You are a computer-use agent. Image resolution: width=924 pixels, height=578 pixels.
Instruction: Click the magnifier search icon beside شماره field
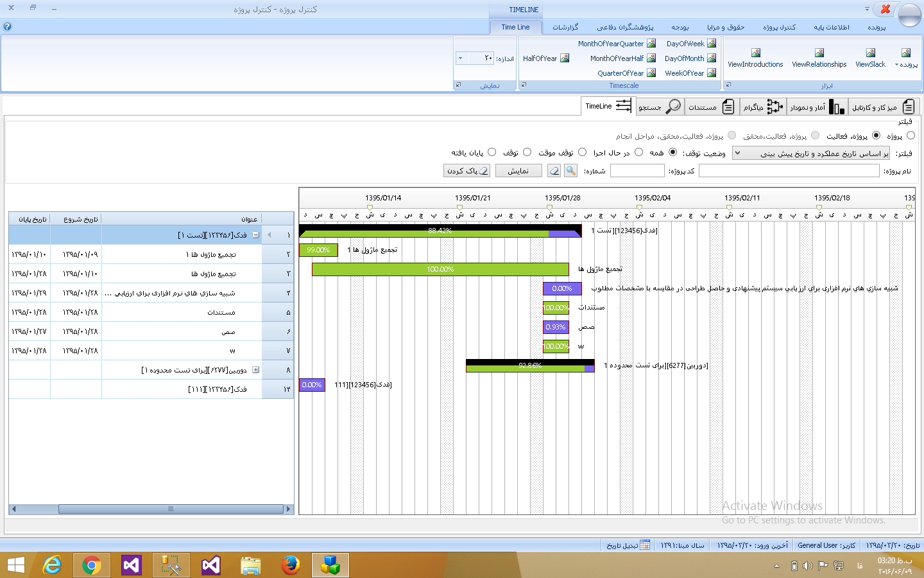click(x=570, y=171)
